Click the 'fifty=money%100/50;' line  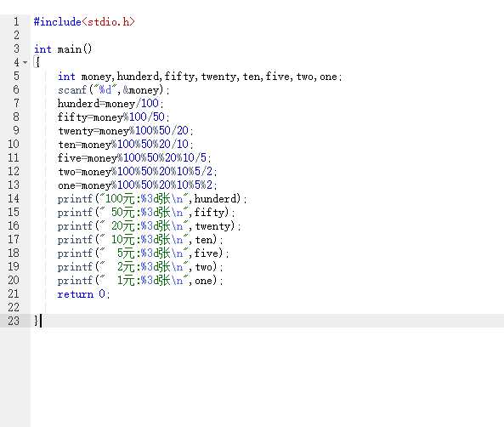point(114,117)
